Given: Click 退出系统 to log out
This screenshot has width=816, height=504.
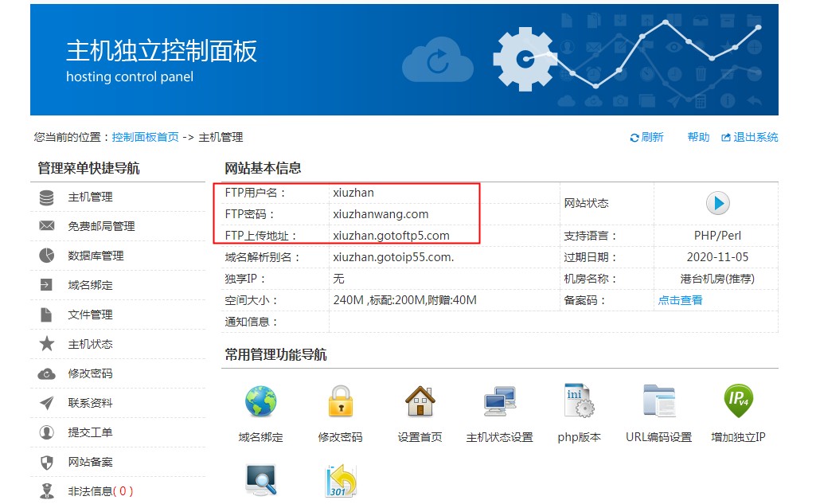Looking at the screenshot, I should (x=750, y=137).
